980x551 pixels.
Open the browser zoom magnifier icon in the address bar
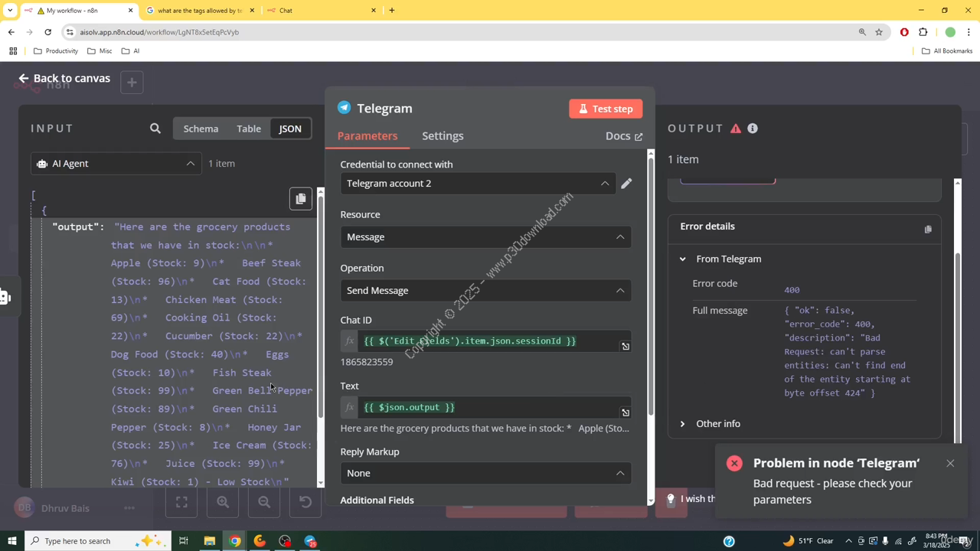862,32
